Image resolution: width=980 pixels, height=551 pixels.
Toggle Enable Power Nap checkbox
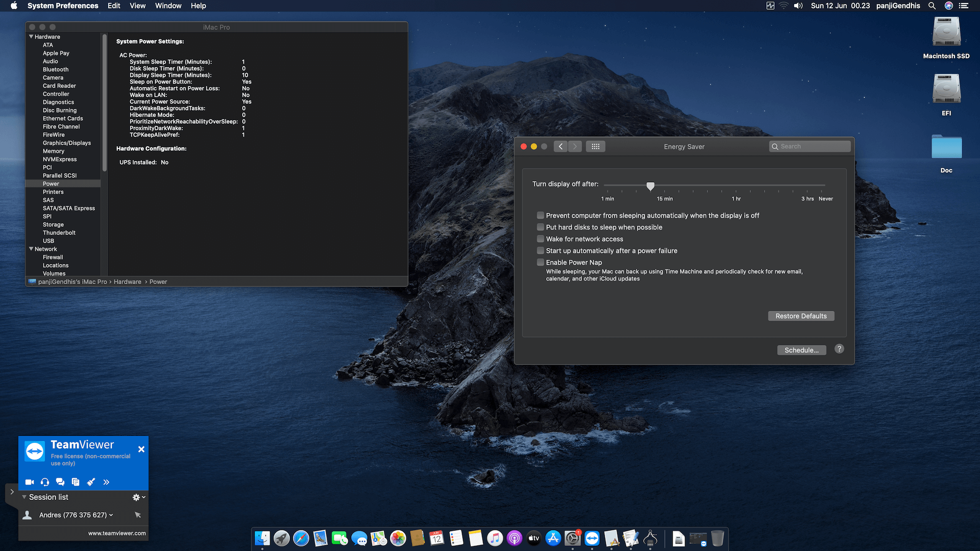coord(541,262)
